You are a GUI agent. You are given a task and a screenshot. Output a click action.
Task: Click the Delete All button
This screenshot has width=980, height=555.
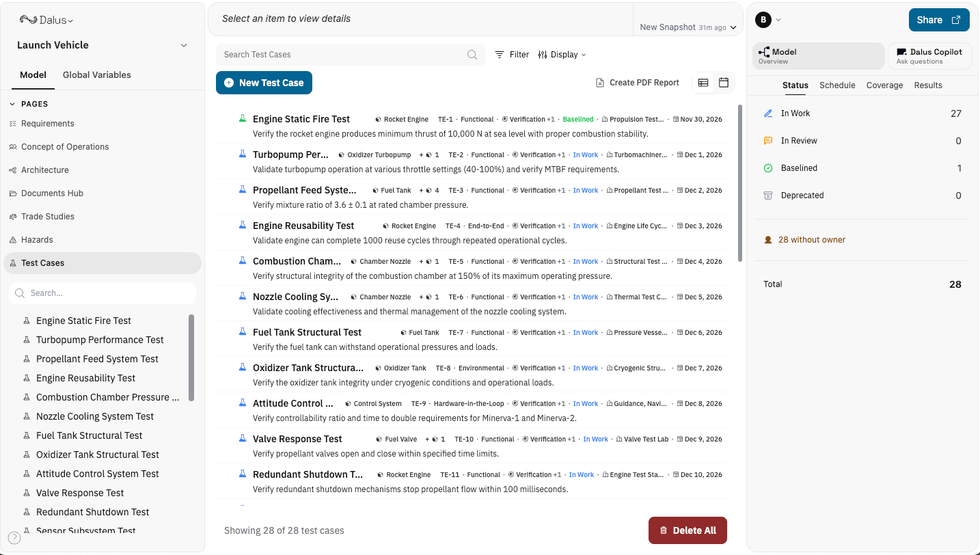[x=688, y=530]
